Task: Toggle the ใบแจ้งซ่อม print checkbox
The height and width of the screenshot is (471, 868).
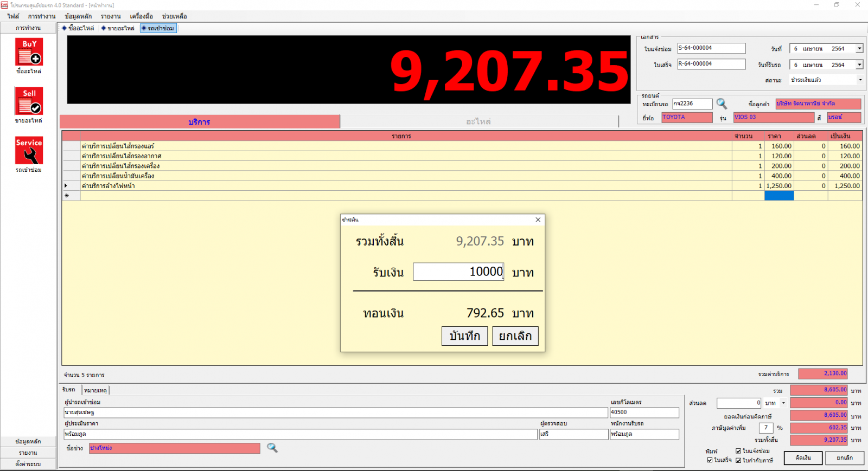Action: 738,451
